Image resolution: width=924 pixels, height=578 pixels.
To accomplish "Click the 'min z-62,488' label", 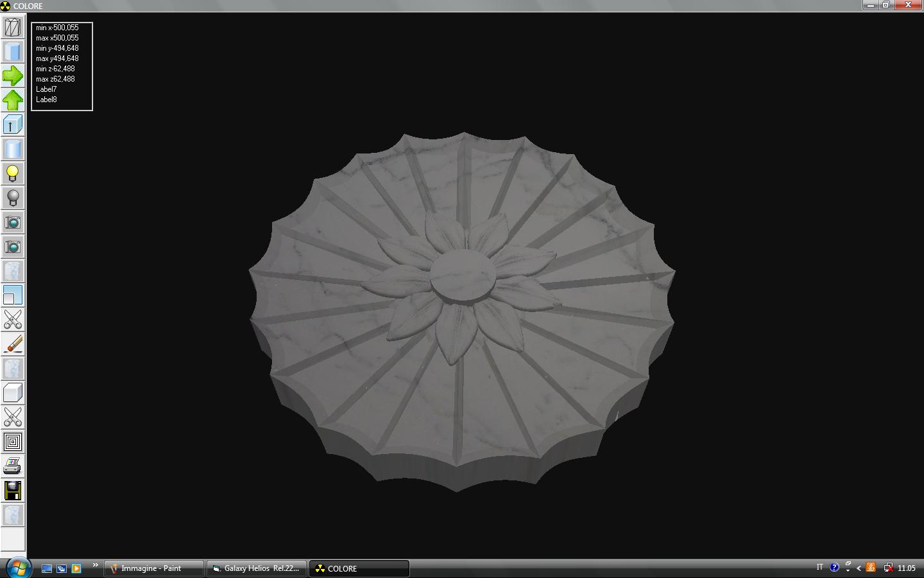I will [x=55, y=69].
